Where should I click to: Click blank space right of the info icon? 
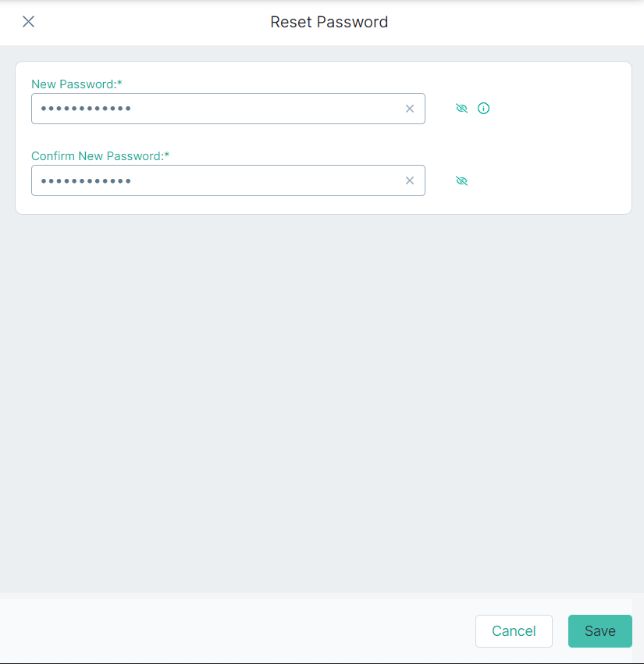559,109
